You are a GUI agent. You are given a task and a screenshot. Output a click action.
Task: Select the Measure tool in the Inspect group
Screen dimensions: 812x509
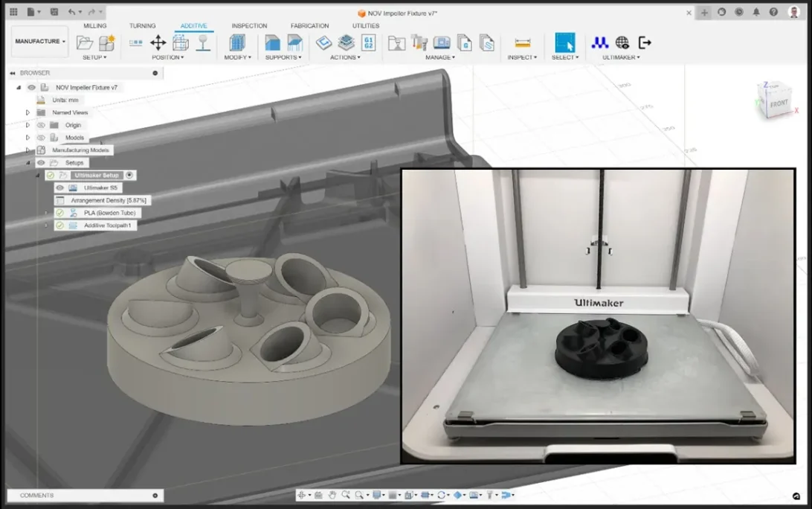click(523, 43)
